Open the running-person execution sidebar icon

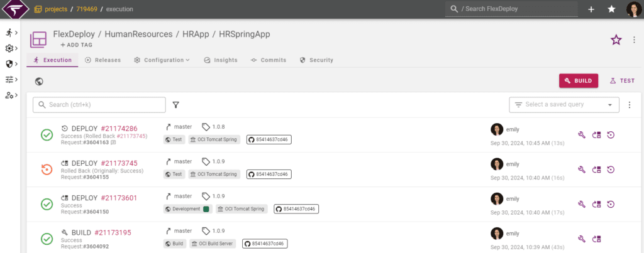coord(9,33)
